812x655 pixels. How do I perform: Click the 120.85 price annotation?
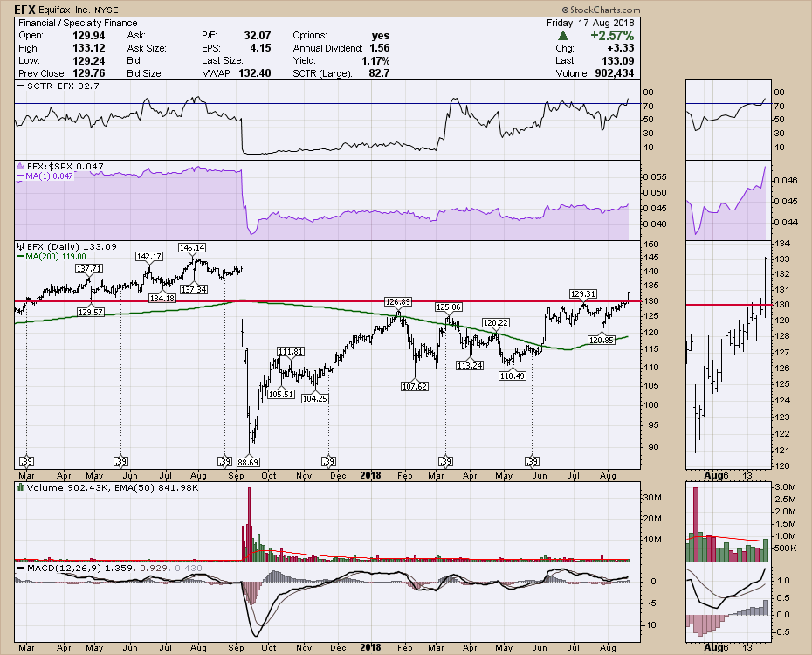tap(602, 341)
